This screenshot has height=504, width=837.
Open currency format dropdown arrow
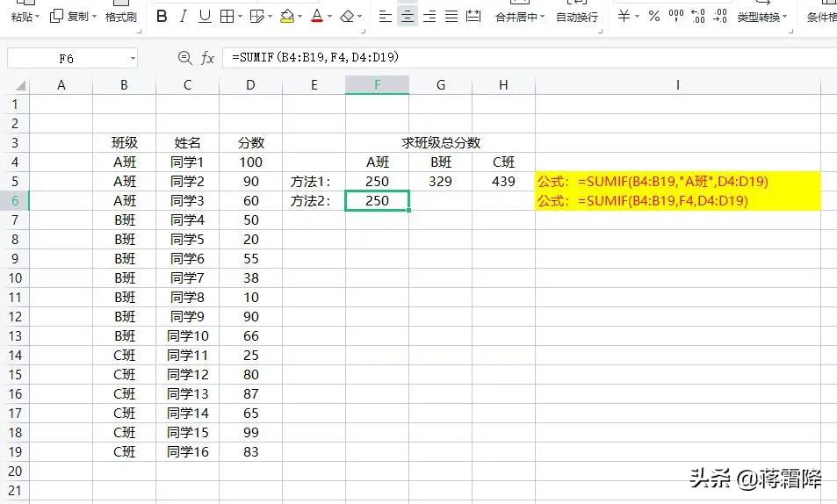[637, 17]
